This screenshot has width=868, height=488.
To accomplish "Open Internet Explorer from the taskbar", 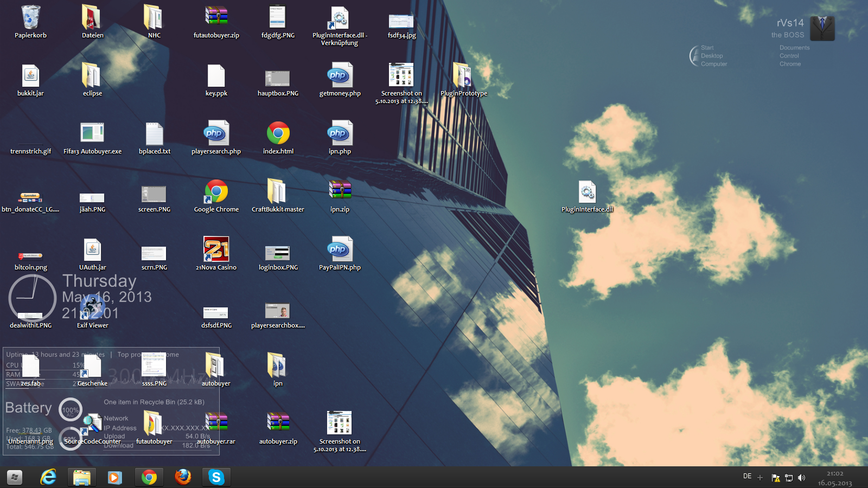I will click(x=48, y=477).
